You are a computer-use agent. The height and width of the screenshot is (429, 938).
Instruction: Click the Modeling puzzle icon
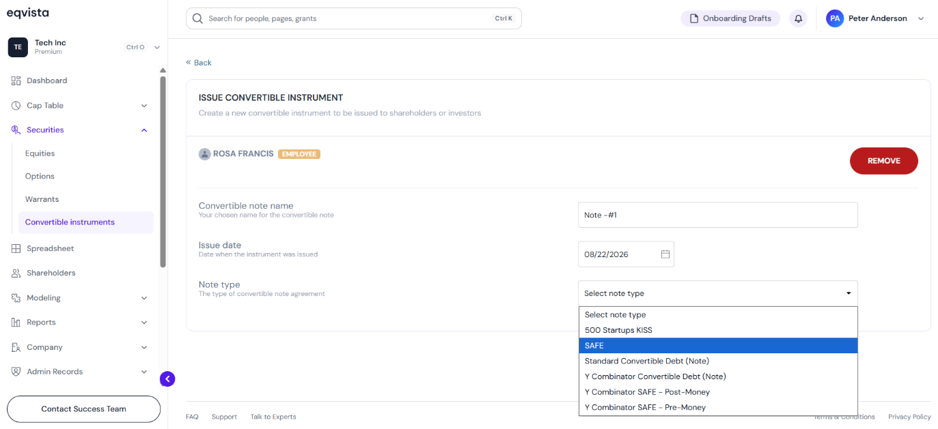click(16, 298)
